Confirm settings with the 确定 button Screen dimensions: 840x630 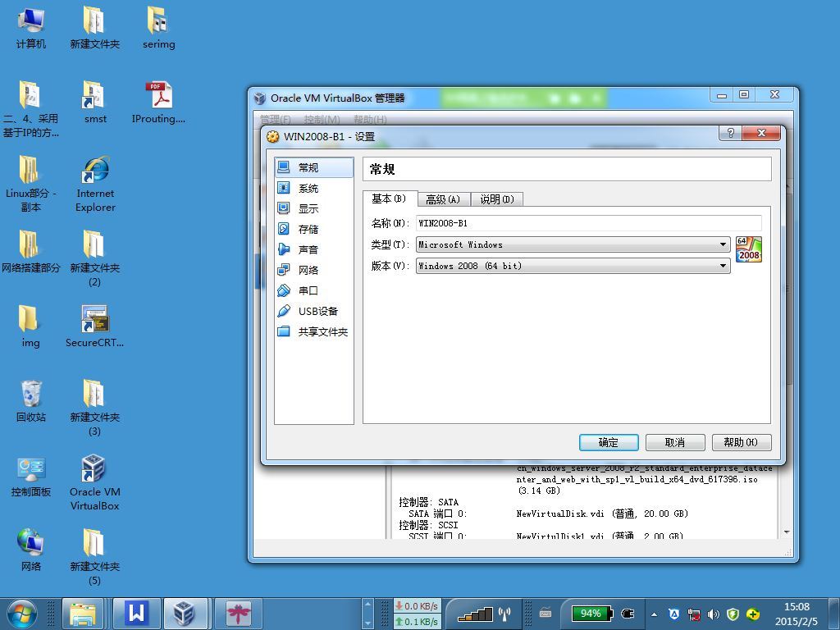click(609, 442)
